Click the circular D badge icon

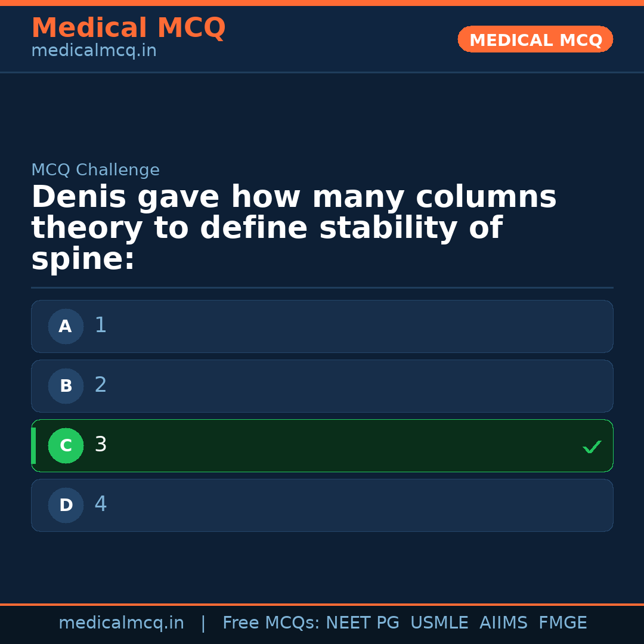(66, 505)
